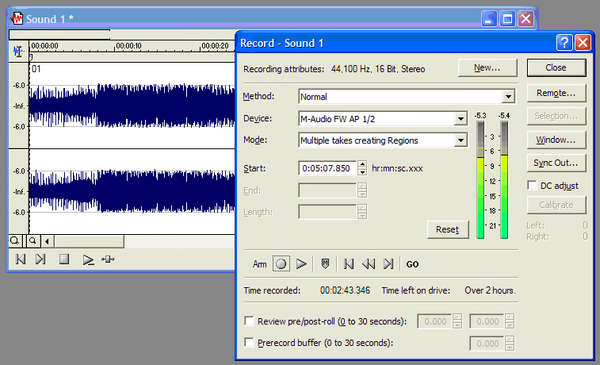This screenshot has width=600, height=365.
Task: Drop a marker with the marker icon
Action: coord(325,264)
